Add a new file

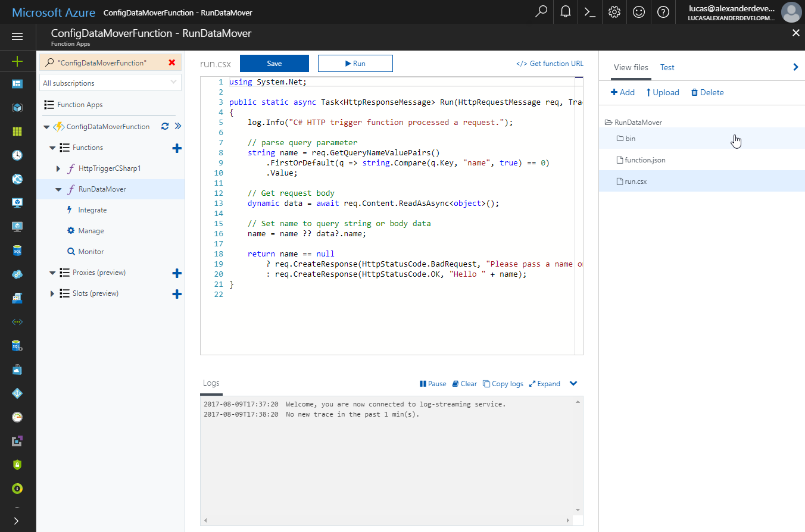623,92
